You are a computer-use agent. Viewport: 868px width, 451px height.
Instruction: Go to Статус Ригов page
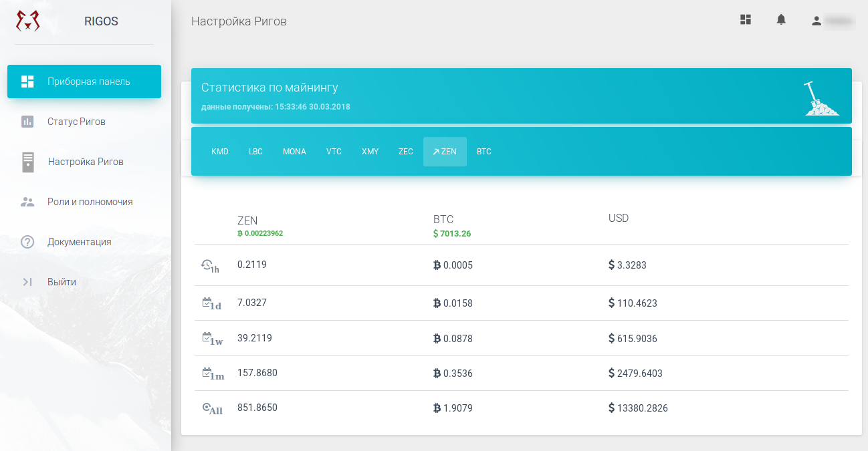click(x=84, y=122)
